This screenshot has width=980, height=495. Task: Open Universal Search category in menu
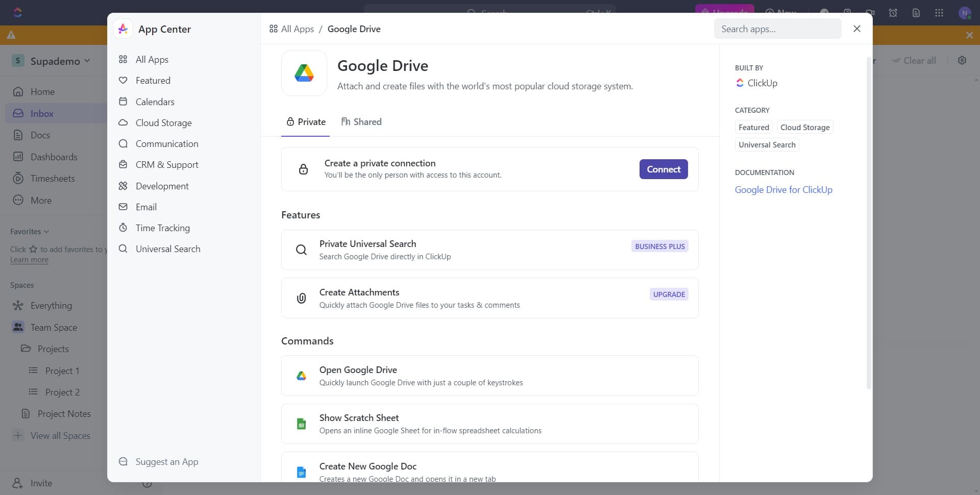click(167, 249)
